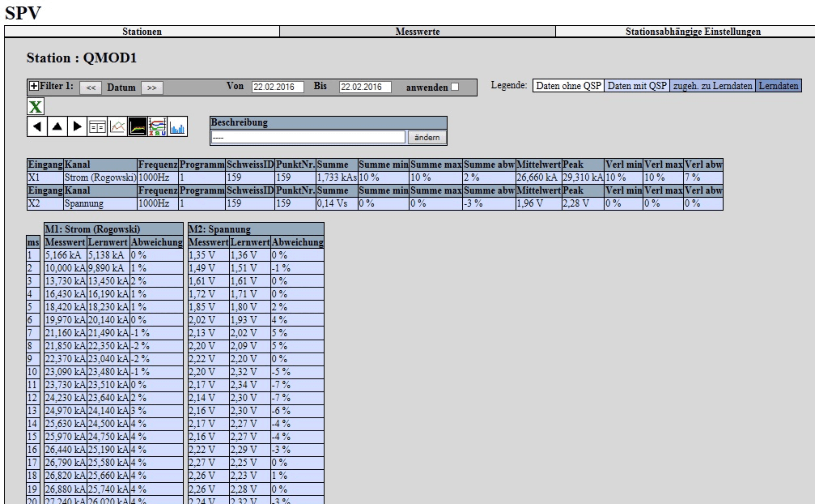Click the 2,14 V Messwert cell
The image size is (815, 504).
click(209, 398)
